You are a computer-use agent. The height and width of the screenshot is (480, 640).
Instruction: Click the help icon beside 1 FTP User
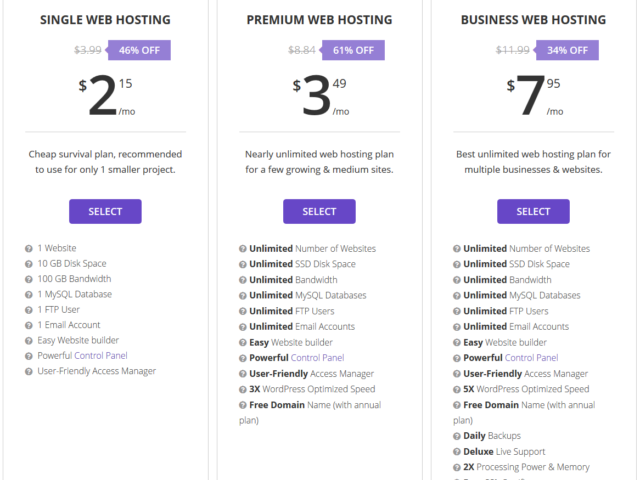(x=29, y=310)
